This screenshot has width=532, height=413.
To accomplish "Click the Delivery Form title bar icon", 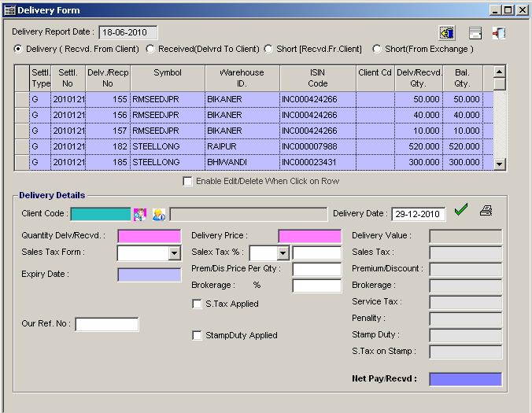I will [9, 10].
